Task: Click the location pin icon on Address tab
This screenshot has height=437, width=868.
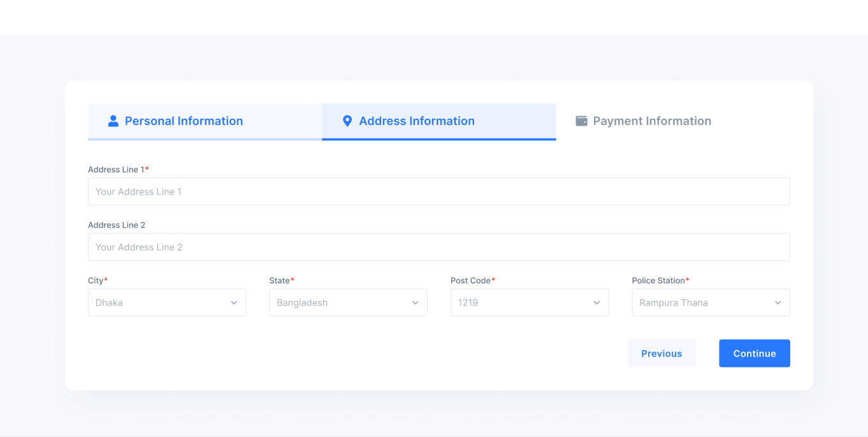Action: 347,121
